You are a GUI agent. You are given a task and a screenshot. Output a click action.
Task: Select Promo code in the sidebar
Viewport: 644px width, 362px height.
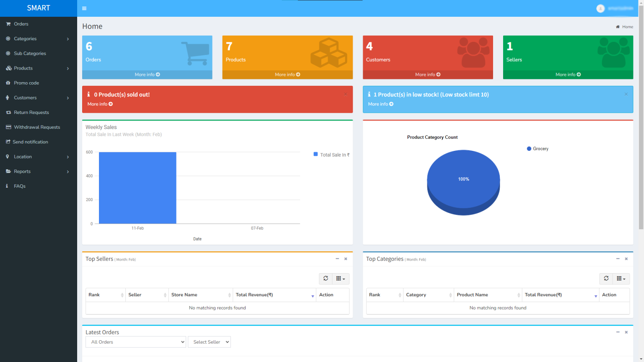pyautogui.click(x=26, y=83)
